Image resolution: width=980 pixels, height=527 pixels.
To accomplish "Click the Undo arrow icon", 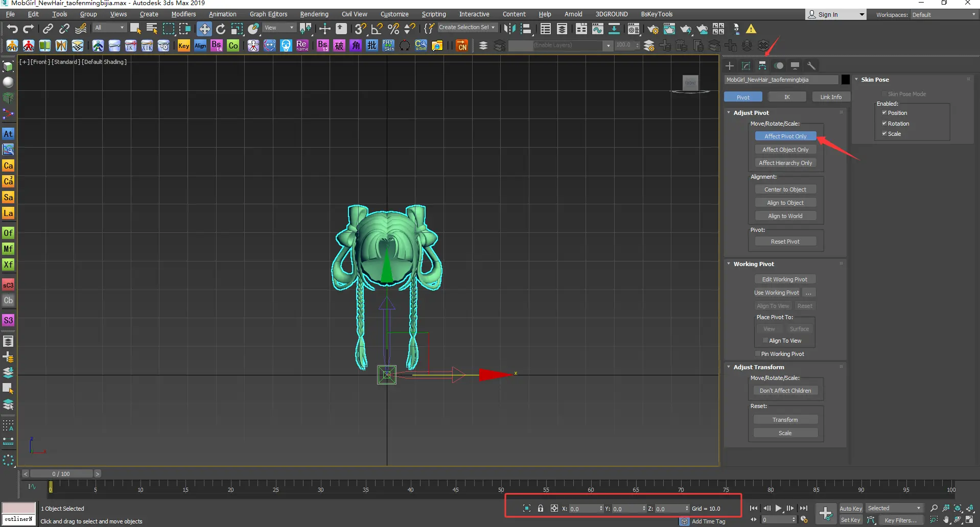I will pyautogui.click(x=12, y=29).
